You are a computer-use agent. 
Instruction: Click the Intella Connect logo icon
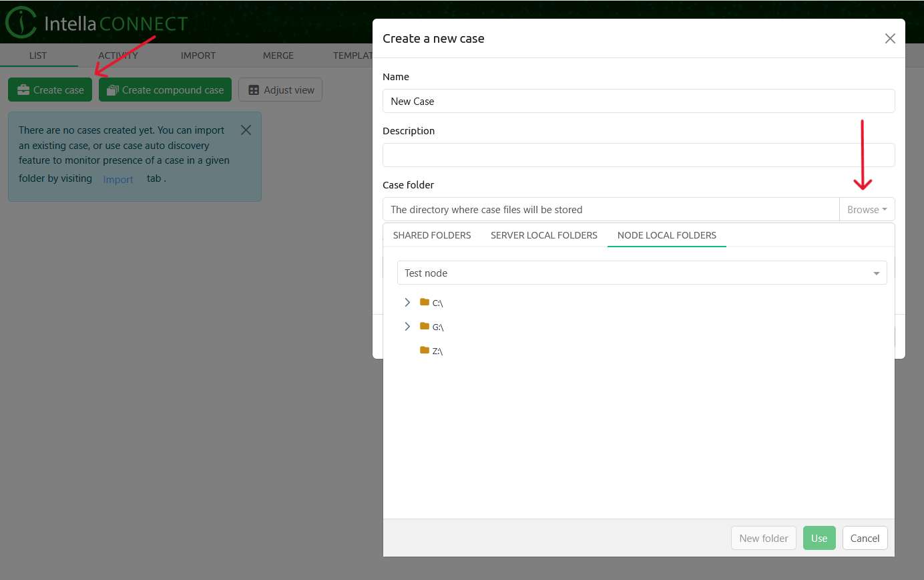click(21, 23)
